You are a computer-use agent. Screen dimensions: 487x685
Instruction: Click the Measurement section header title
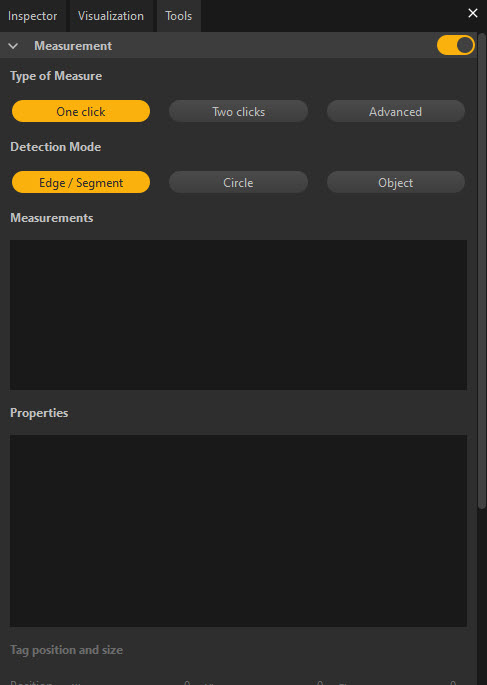point(73,46)
